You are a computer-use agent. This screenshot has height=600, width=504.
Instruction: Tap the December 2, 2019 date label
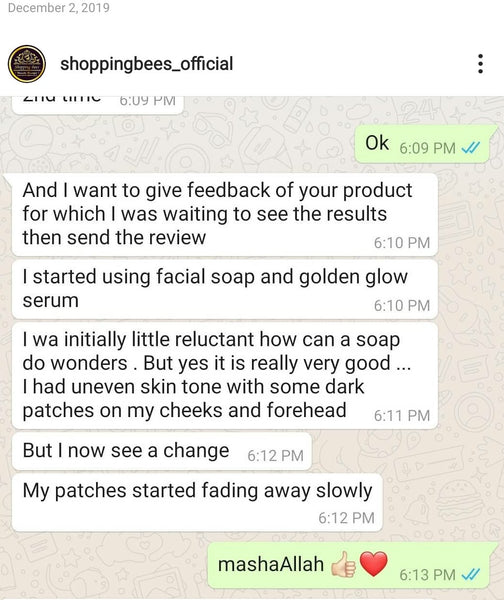coord(59,8)
